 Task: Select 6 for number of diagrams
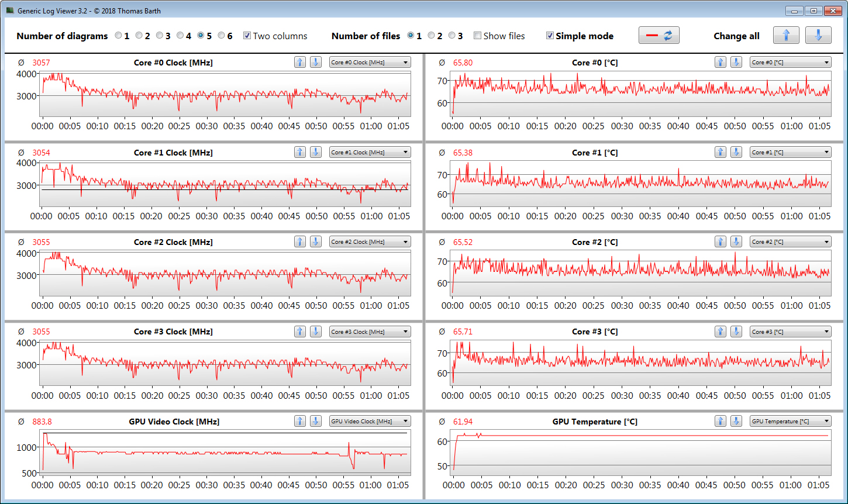point(221,36)
